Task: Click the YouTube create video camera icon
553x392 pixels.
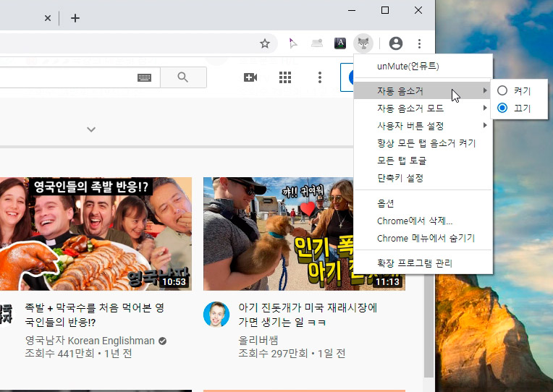Action: coord(250,77)
